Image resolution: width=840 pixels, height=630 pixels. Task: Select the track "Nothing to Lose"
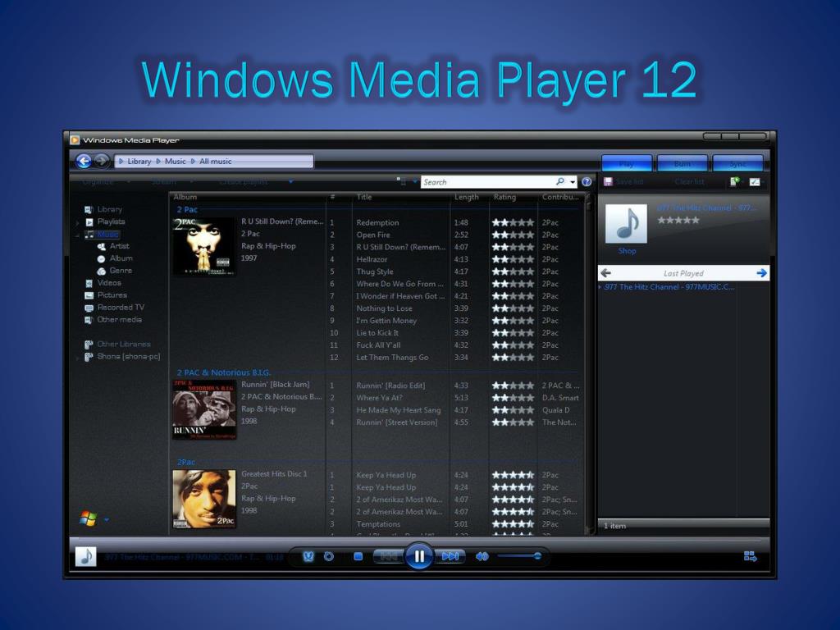point(384,308)
